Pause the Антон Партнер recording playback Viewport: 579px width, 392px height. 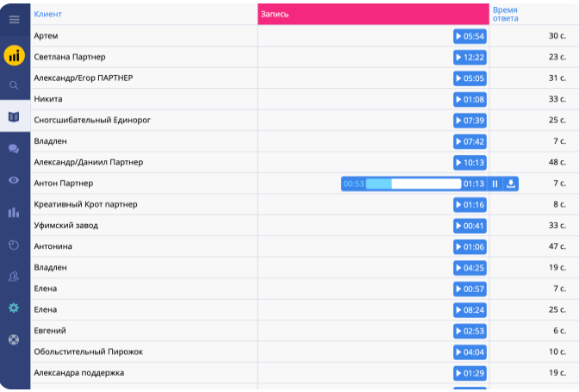click(495, 184)
